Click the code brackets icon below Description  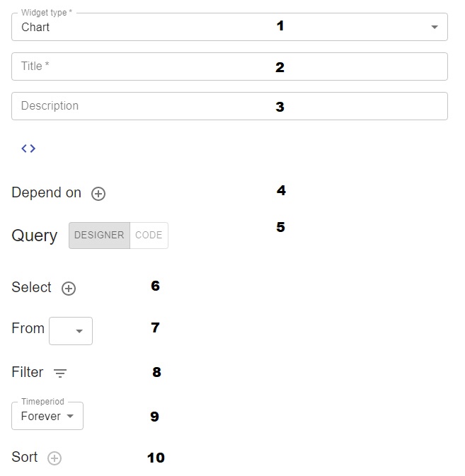28,149
